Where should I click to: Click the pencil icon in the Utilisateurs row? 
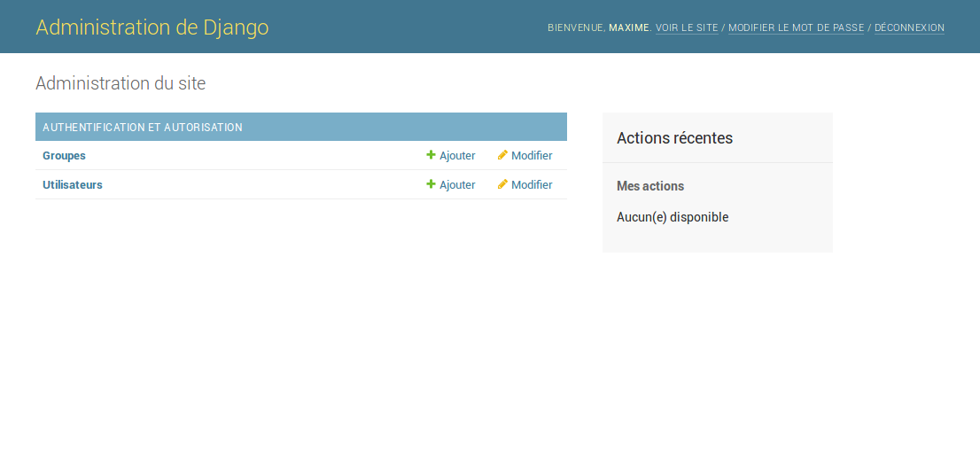[502, 184]
